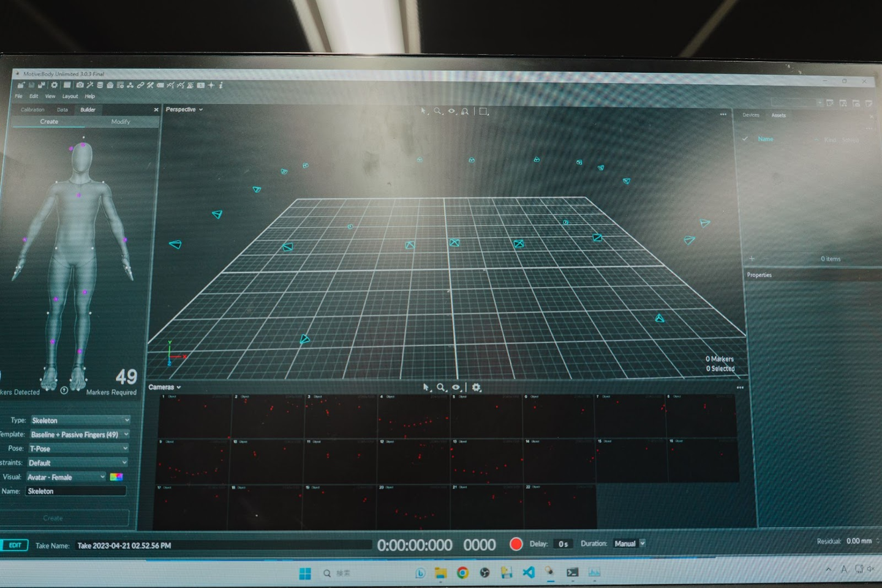Open the Pose dropdown set to T-Pose
The width and height of the screenshot is (882, 588).
click(x=78, y=448)
